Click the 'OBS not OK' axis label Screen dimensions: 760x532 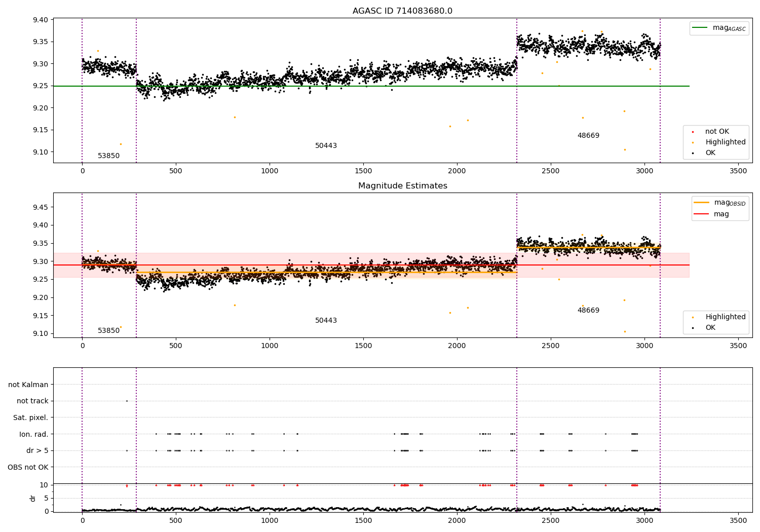[x=28, y=467]
